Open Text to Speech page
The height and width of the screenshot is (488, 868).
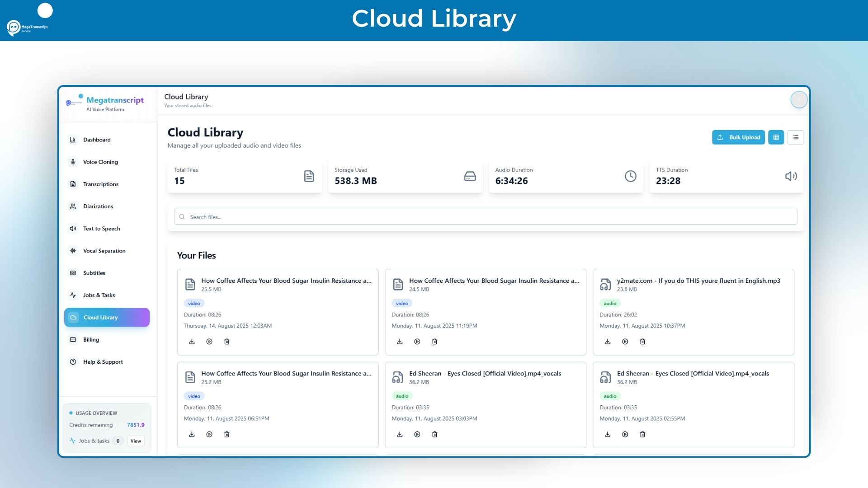[x=101, y=229]
